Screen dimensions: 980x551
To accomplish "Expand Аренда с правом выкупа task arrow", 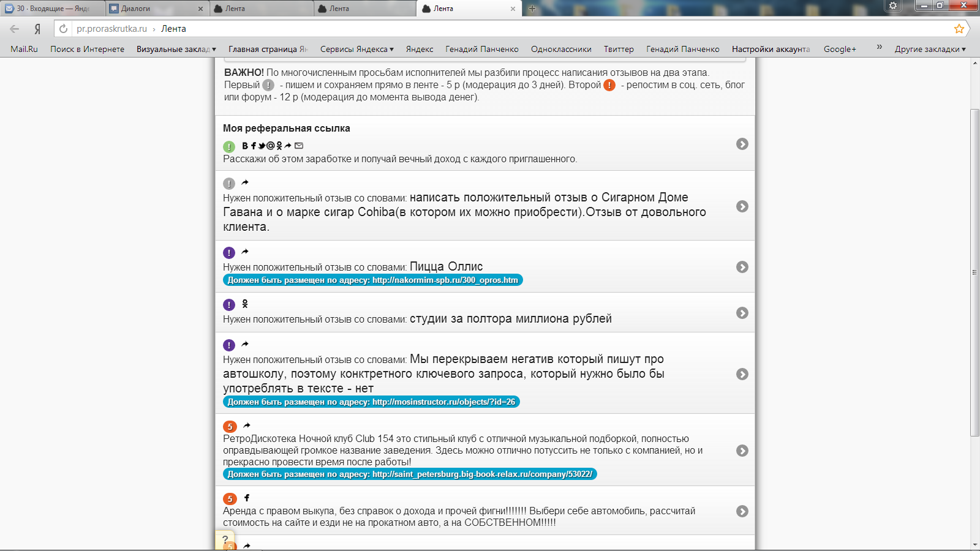I will coord(742,511).
